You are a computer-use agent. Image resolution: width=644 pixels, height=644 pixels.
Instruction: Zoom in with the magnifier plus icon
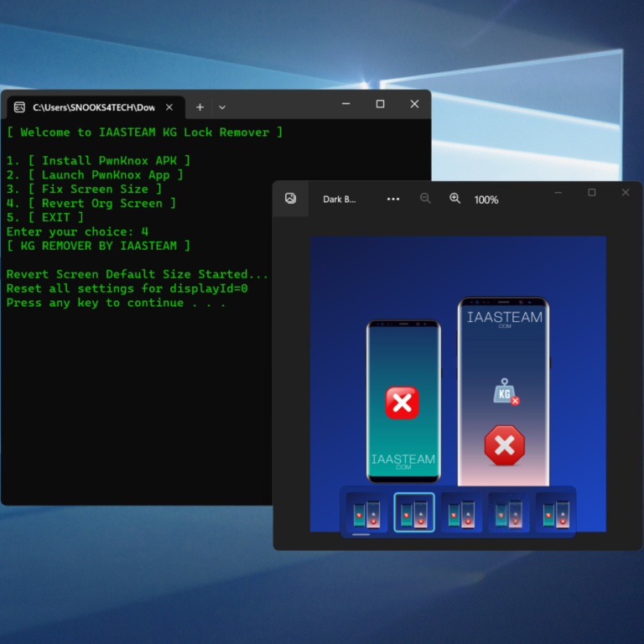click(x=454, y=199)
